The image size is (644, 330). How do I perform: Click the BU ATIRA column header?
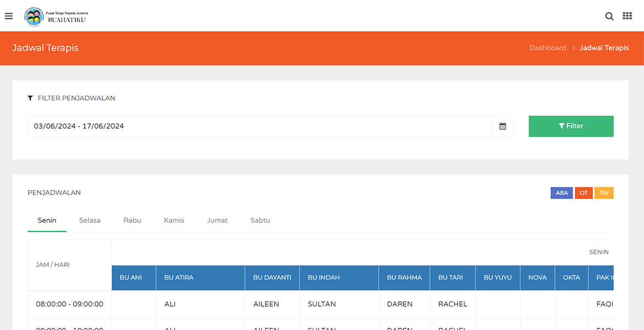click(200, 278)
